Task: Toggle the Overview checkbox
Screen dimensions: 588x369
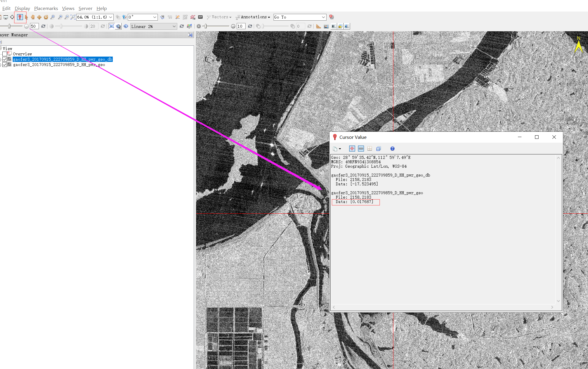Action: [x=5, y=54]
